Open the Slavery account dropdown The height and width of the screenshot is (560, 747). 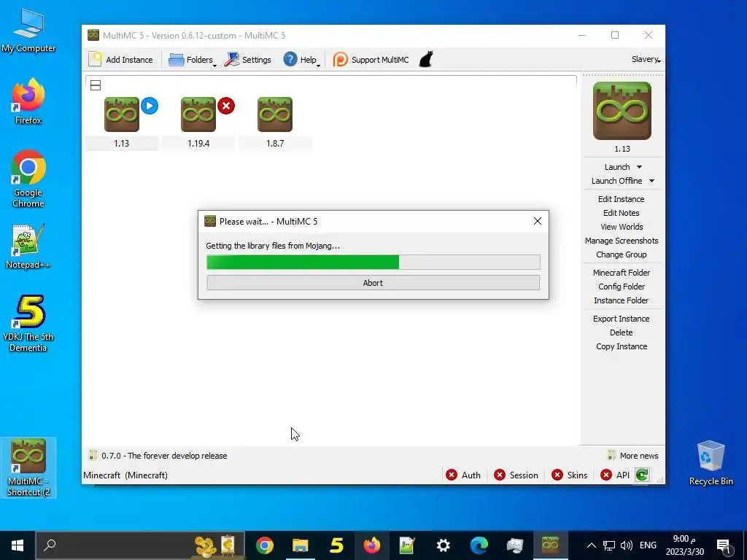coord(646,60)
